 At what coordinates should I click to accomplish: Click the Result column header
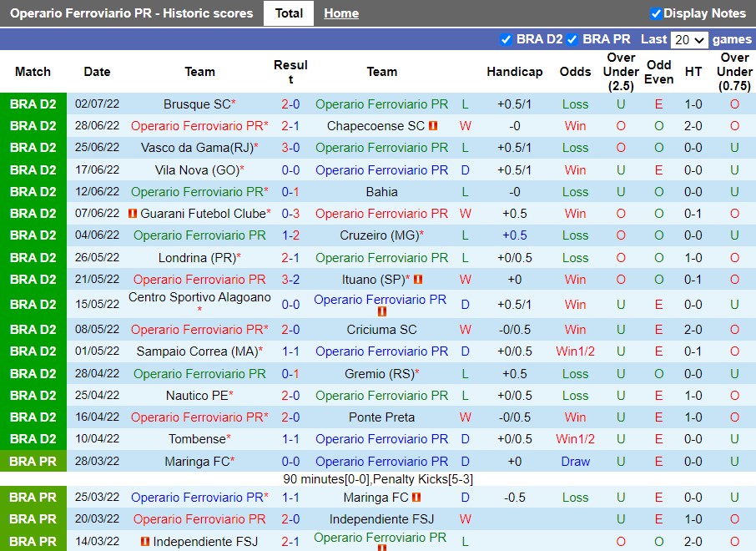point(290,72)
